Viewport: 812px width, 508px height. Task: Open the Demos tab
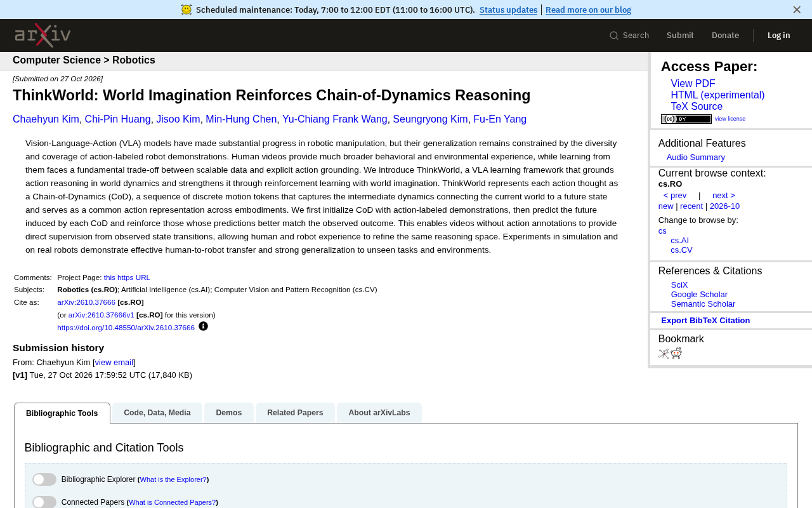pyautogui.click(x=229, y=413)
